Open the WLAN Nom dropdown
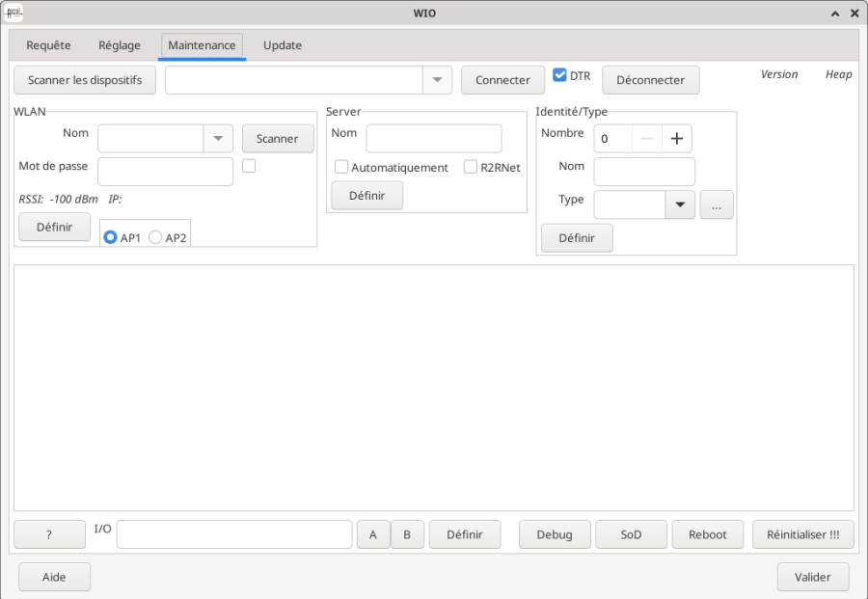This screenshot has height=599, width=868. pyautogui.click(x=218, y=139)
